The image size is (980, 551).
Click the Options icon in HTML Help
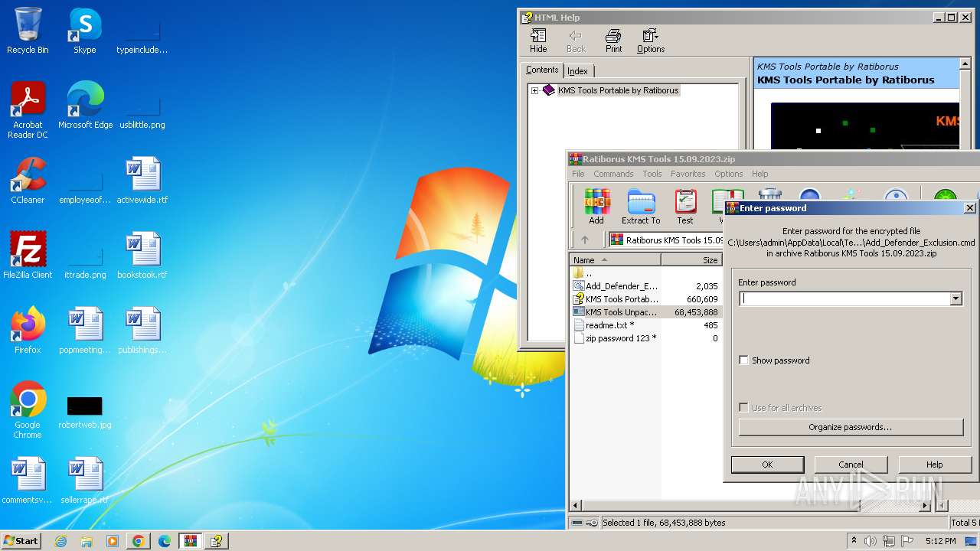tap(651, 41)
